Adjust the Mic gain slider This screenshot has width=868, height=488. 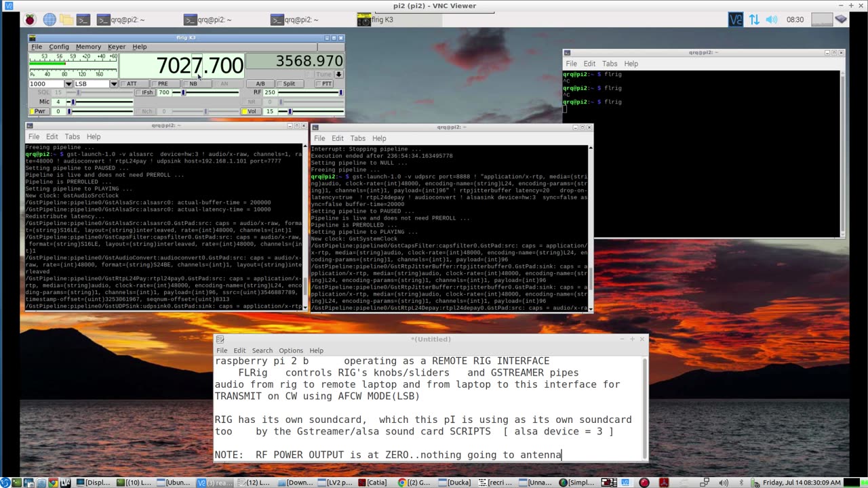coord(100,102)
